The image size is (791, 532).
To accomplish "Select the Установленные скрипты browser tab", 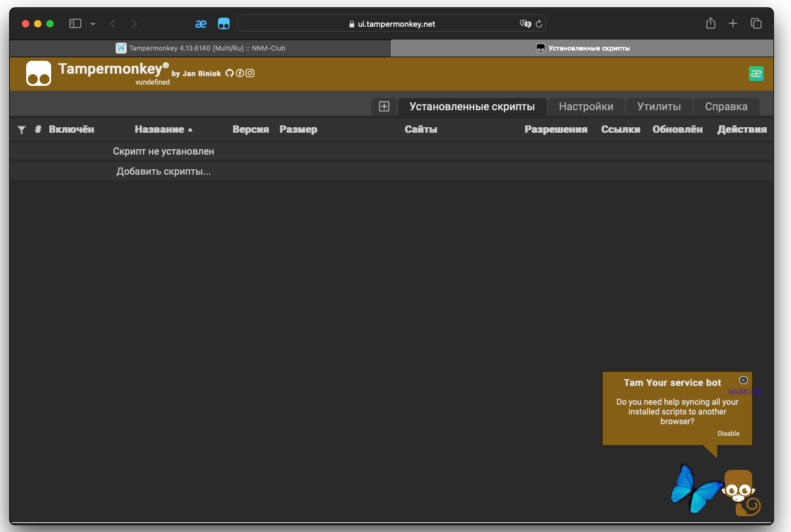I will pos(582,48).
